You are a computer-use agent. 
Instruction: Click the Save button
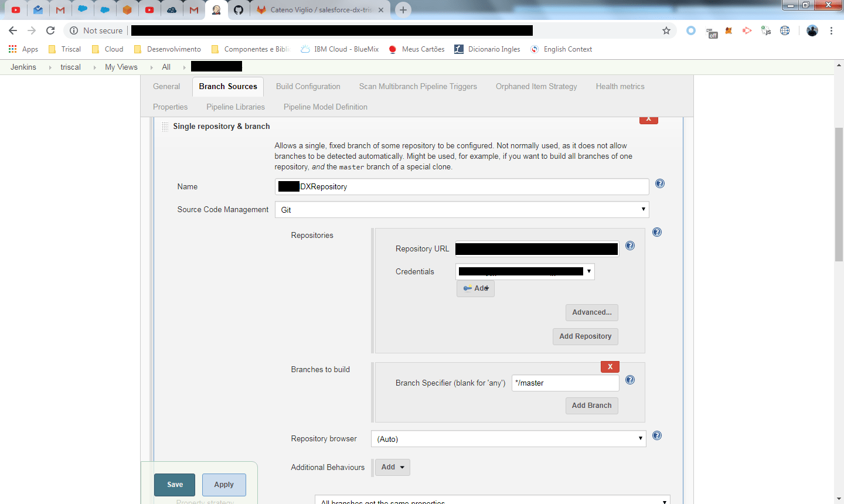(x=175, y=485)
